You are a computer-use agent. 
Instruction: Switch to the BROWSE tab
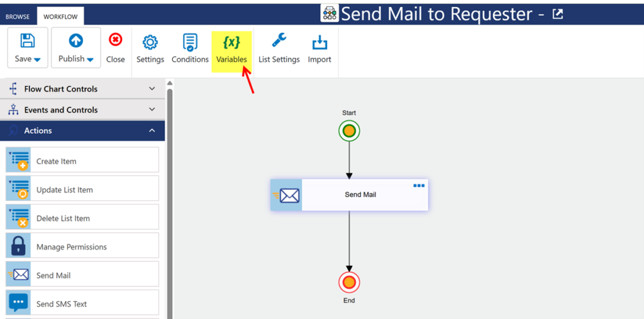pyautogui.click(x=18, y=17)
